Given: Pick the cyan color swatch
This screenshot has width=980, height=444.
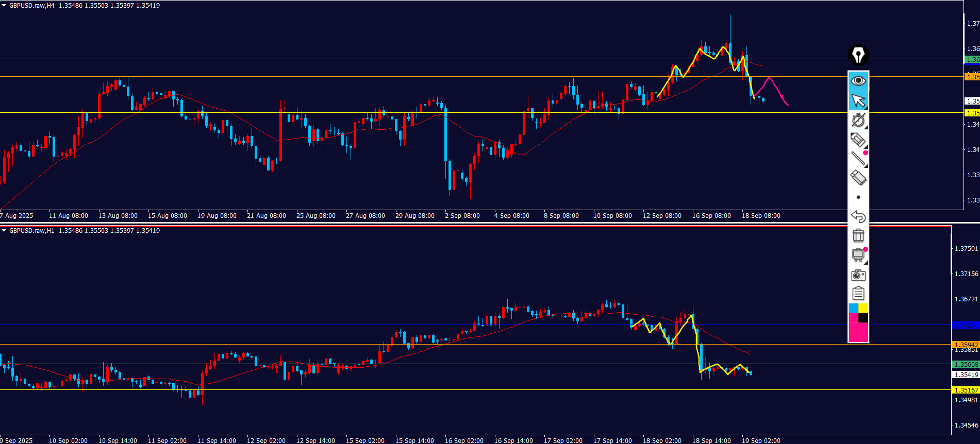Looking at the screenshot, I should [853, 308].
